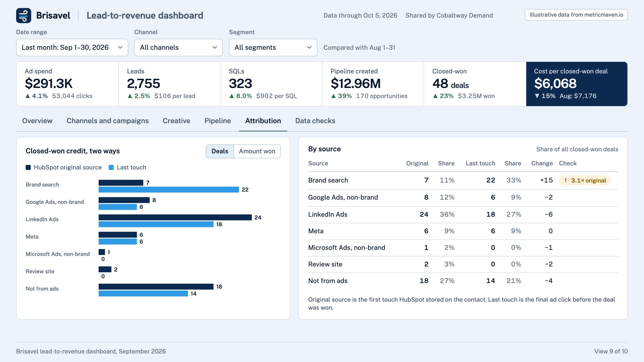Click the Brand search last touch bar (22)
This screenshot has height=362, width=644.
pos(169,190)
